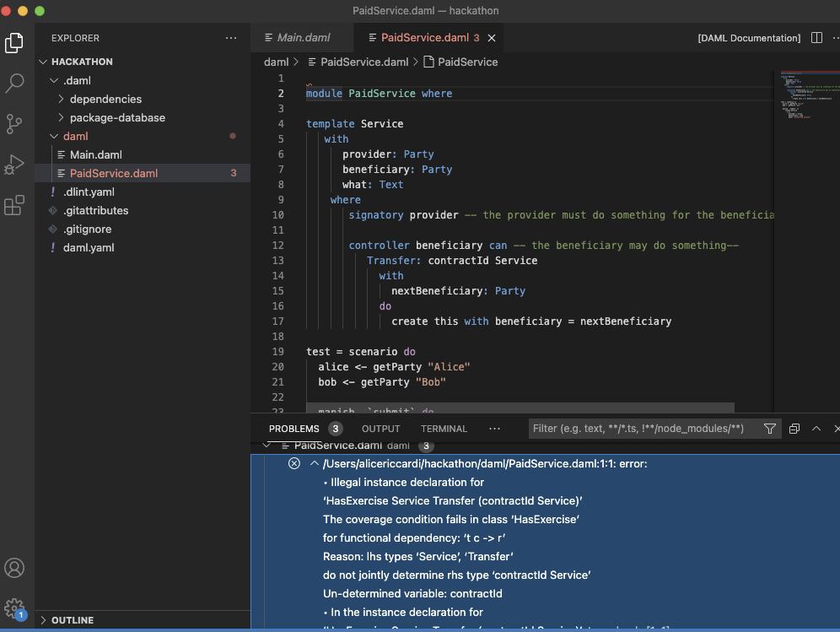This screenshot has height=632, width=840.
Task: Maximize panel with the chevron-up toggle
Action: 816,429
